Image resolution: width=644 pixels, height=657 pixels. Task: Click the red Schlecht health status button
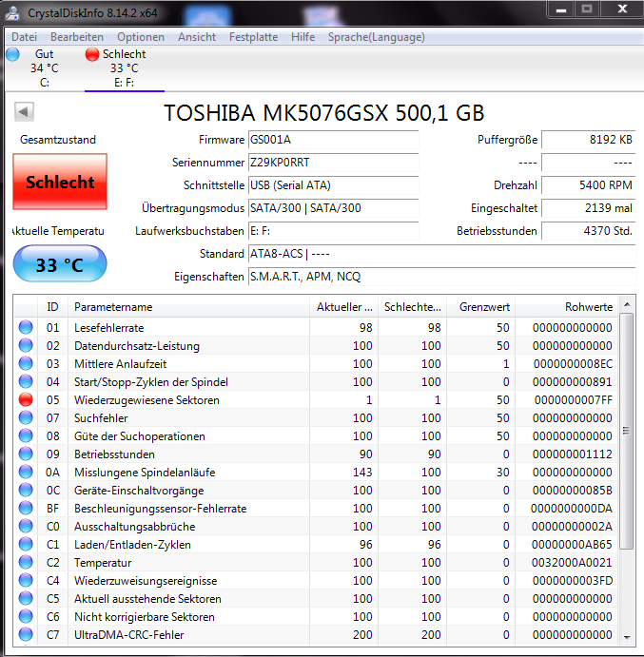[x=60, y=182]
